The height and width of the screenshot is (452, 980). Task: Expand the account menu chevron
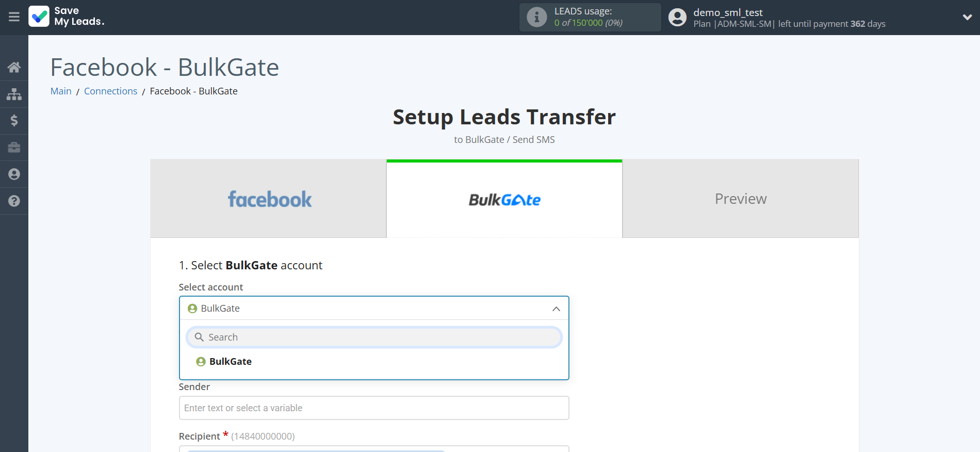click(967, 17)
